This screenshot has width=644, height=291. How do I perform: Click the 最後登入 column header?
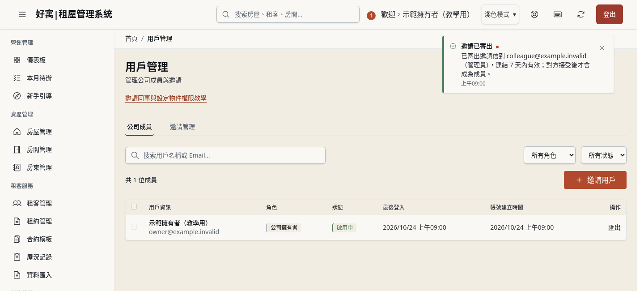pos(394,207)
